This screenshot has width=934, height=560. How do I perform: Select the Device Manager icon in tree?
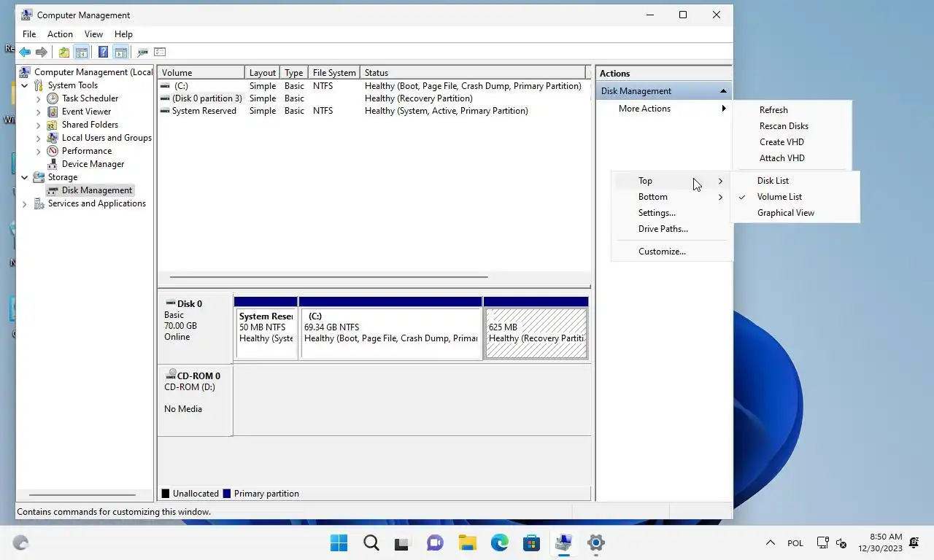pos(53,164)
